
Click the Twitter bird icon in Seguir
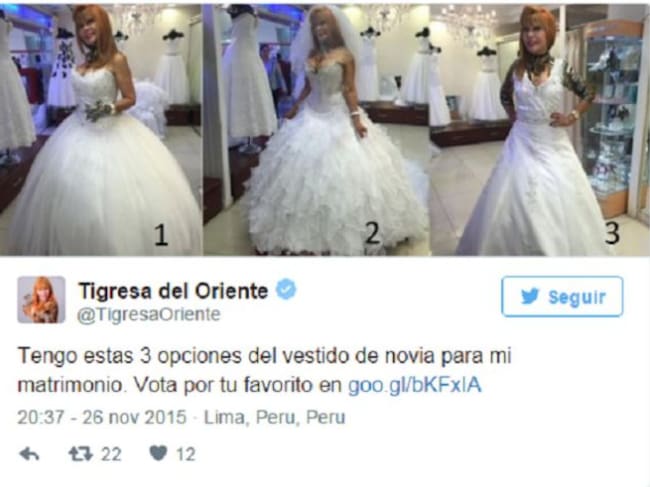tap(530, 297)
